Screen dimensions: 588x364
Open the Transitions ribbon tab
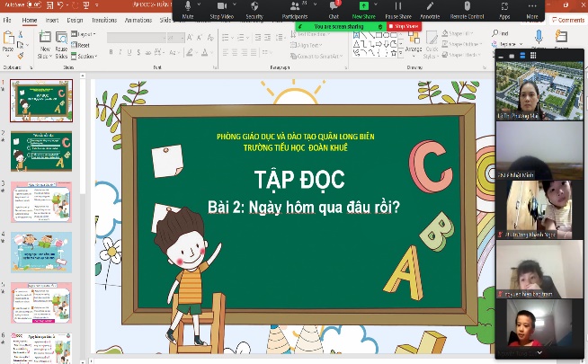tap(103, 19)
